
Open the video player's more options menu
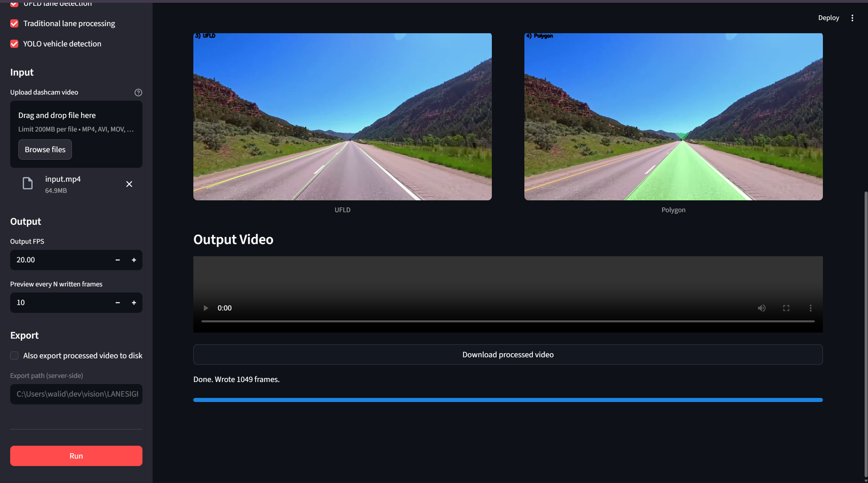(x=810, y=308)
